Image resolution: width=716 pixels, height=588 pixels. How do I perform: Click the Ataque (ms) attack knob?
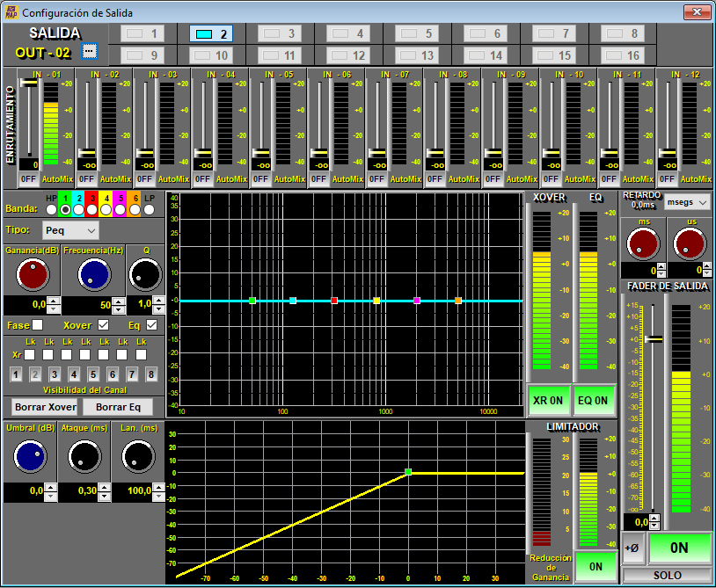[84, 456]
